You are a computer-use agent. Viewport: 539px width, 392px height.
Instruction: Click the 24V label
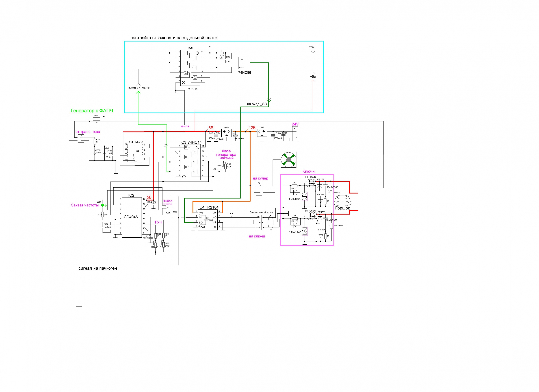click(295, 124)
